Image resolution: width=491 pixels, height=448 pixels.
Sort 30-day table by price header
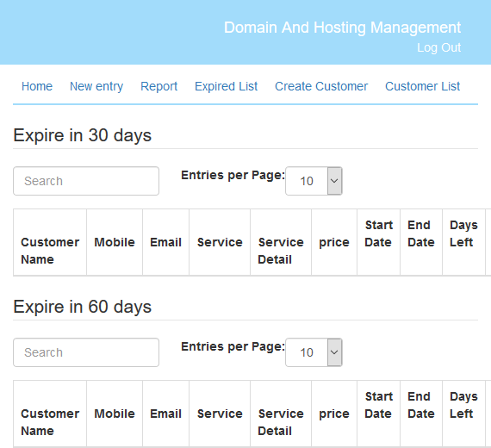pos(334,242)
